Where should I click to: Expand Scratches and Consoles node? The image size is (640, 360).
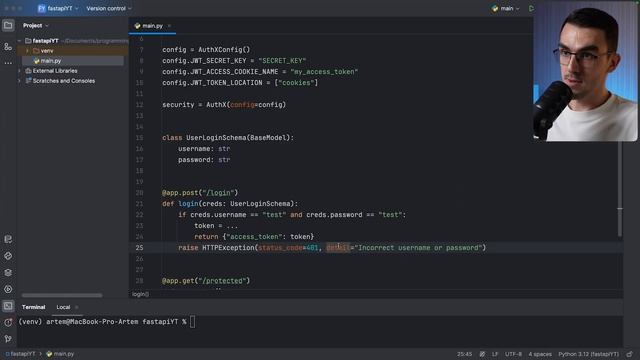19,81
